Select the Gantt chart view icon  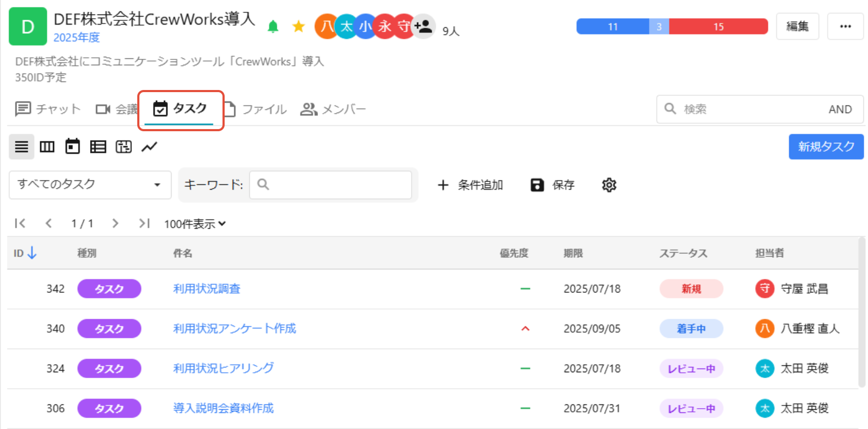124,147
